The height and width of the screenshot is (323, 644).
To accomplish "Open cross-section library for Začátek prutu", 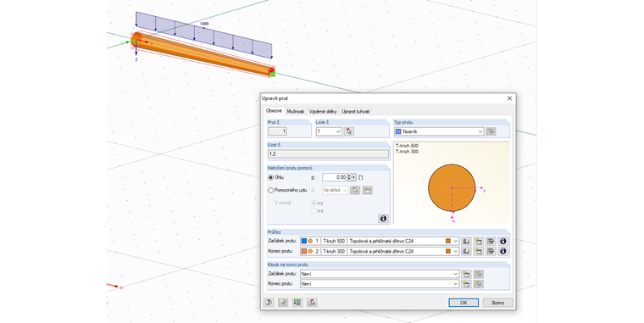I will click(x=466, y=242).
